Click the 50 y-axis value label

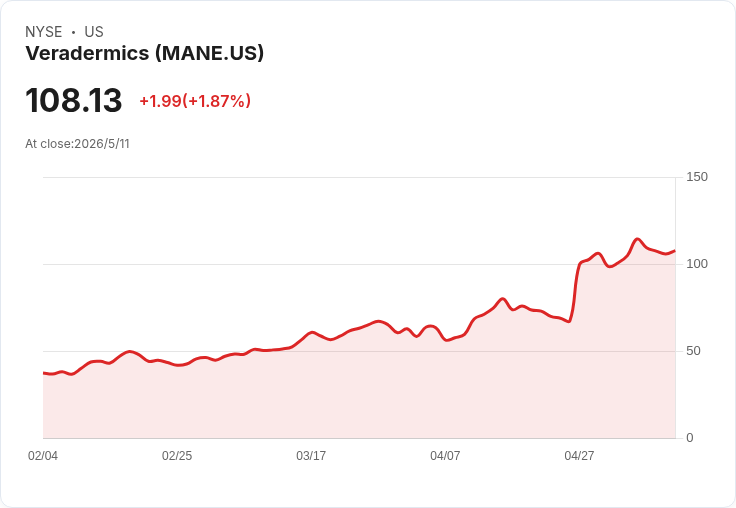point(693,351)
